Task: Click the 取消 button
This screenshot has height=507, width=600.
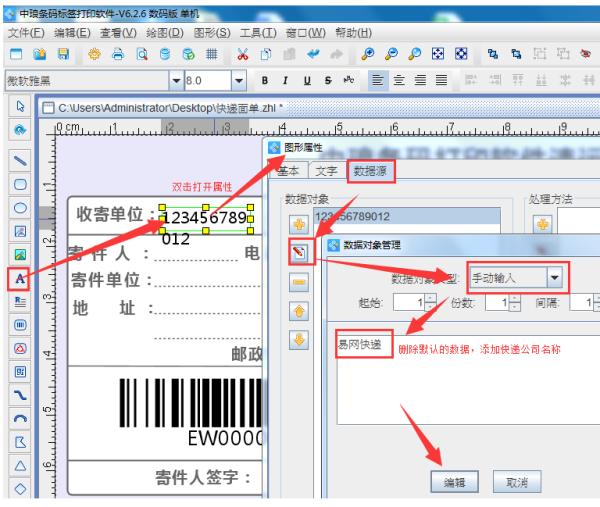Action: (516, 481)
